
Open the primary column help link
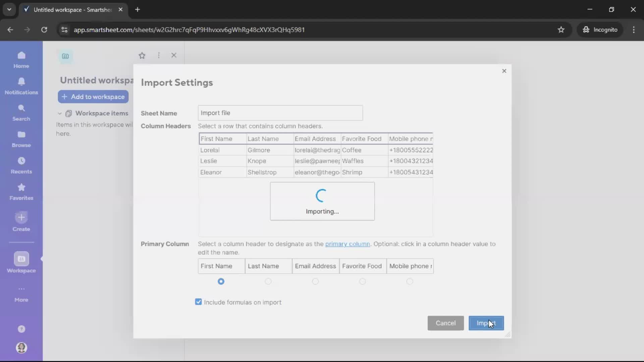pyautogui.click(x=347, y=244)
